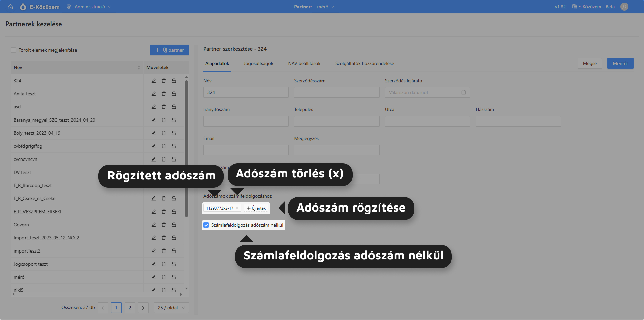The height and width of the screenshot is (320, 644).
Task: Open the "Partner: mérő" dropdown
Action: (325, 6)
